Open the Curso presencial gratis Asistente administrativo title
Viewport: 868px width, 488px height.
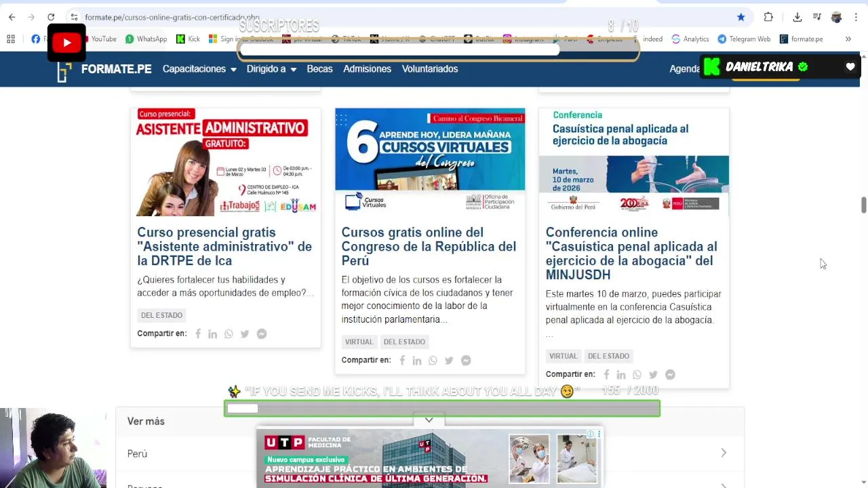click(224, 246)
